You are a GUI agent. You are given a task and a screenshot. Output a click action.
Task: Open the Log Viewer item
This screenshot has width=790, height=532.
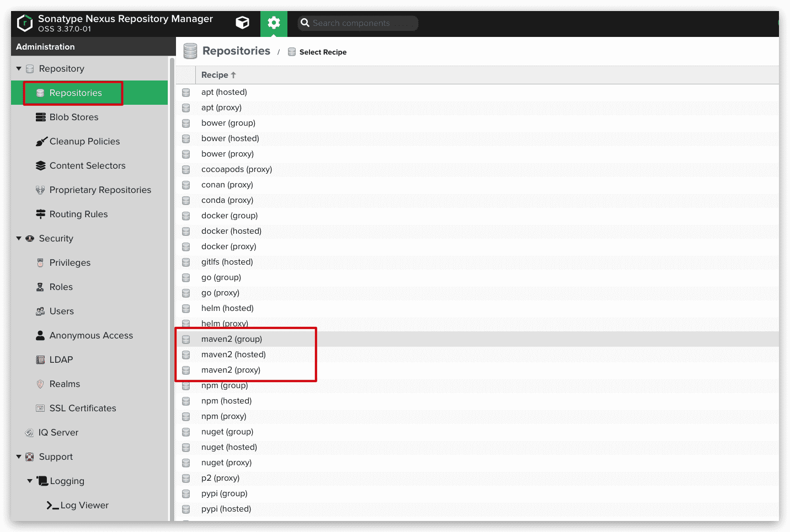tap(84, 505)
